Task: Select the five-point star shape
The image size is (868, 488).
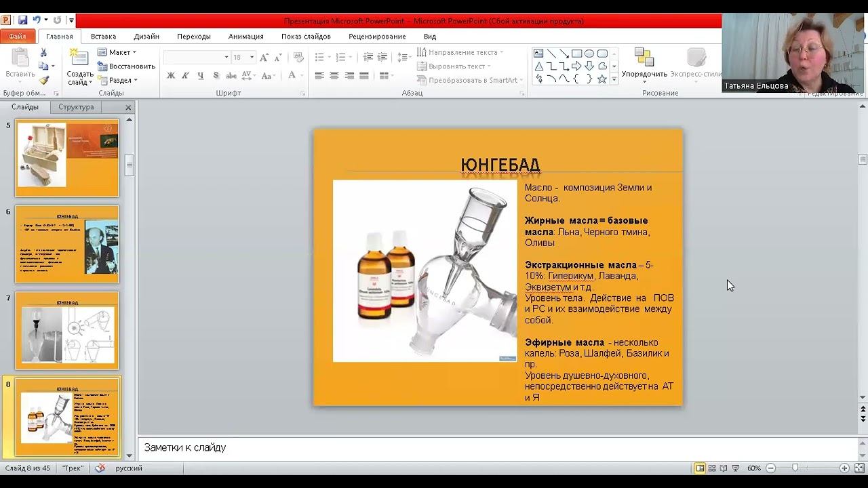Action: pos(602,79)
